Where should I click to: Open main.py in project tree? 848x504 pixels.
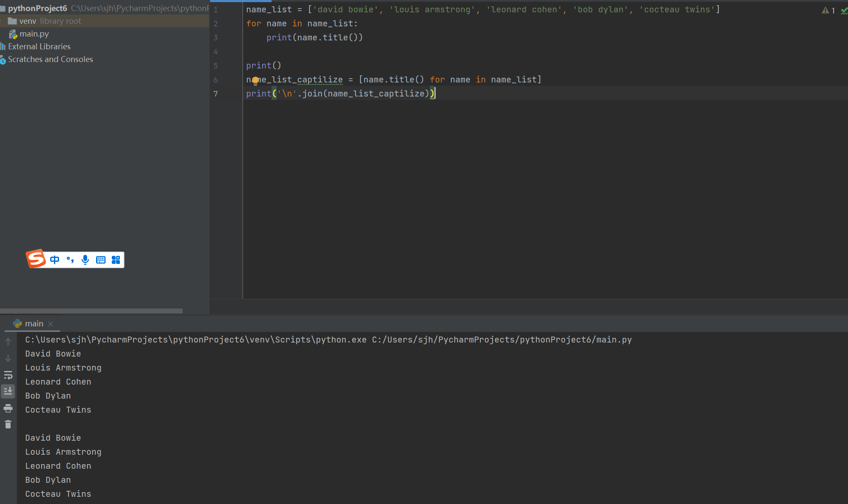[34, 34]
